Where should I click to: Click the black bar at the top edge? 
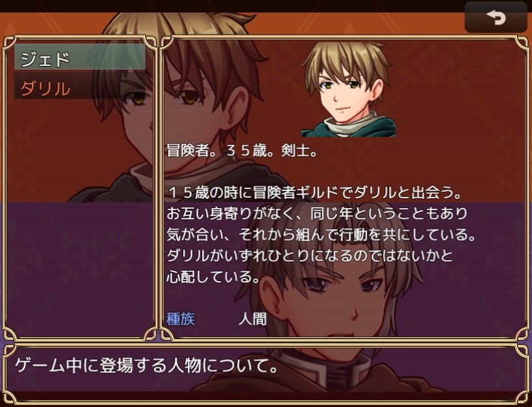(x=231, y=6)
